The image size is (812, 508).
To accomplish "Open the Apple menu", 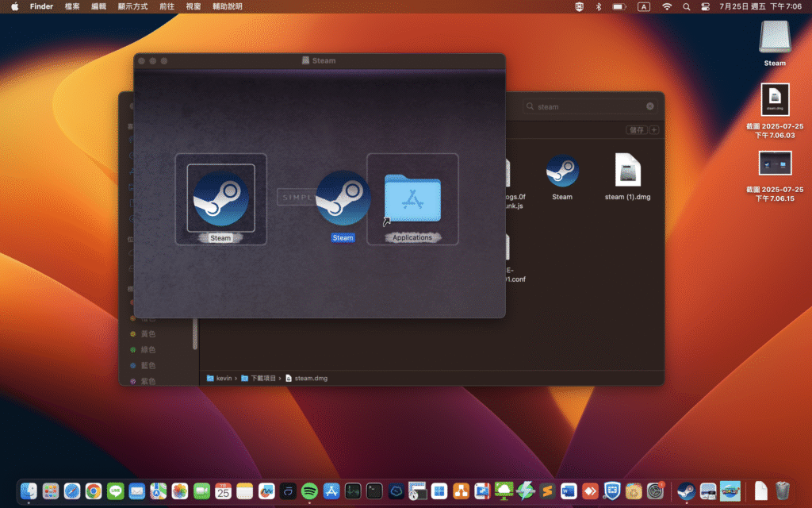I will tap(14, 6).
